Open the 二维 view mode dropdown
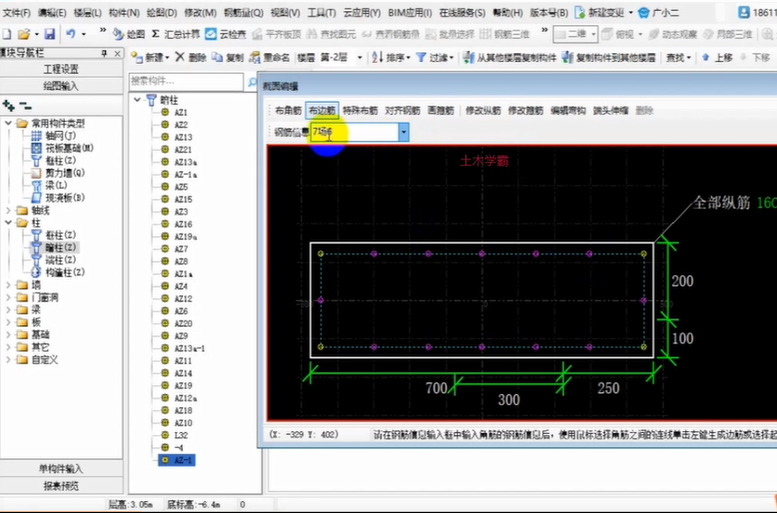Screen dimensions: 777x513 click(x=593, y=34)
